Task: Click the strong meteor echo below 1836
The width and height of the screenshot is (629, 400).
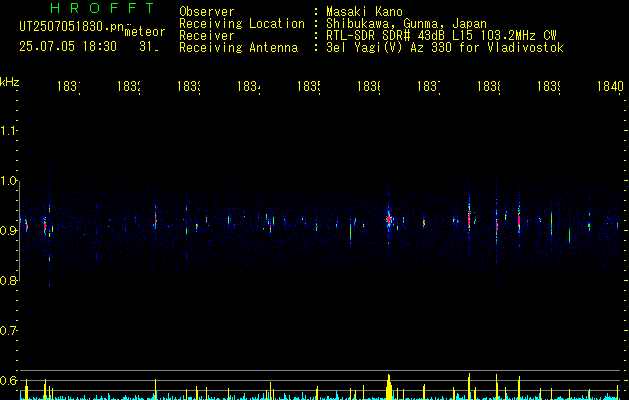Action: [388, 219]
